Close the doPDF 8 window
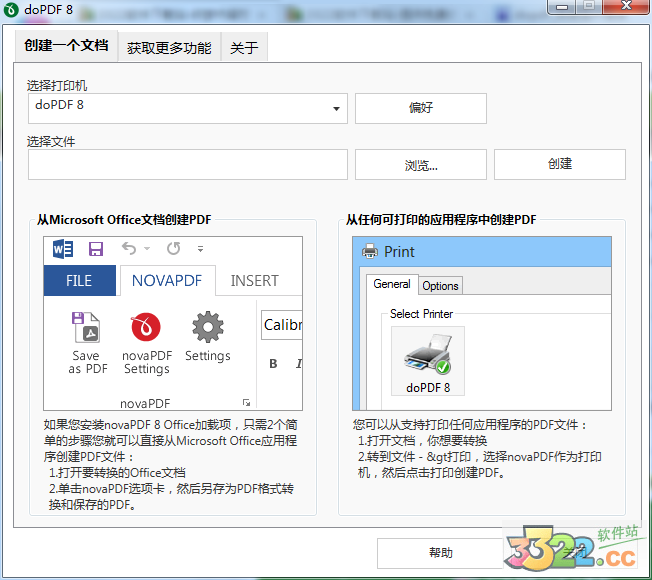The width and height of the screenshot is (652, 580). (626, 6)
